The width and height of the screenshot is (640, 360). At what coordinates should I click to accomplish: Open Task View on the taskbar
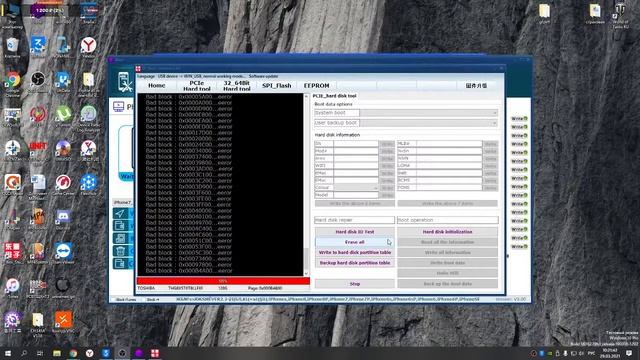(40, 353)
